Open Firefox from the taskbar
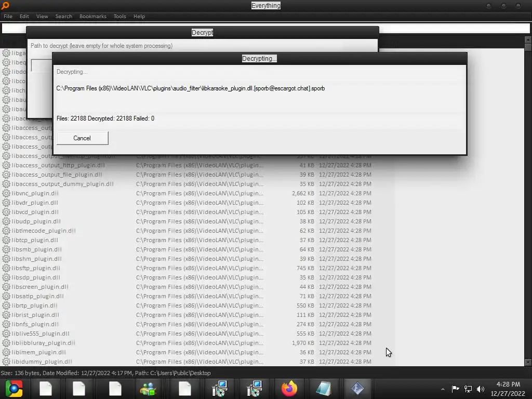The width and height of the screenshot is (532, 399). tap(289, 389)
